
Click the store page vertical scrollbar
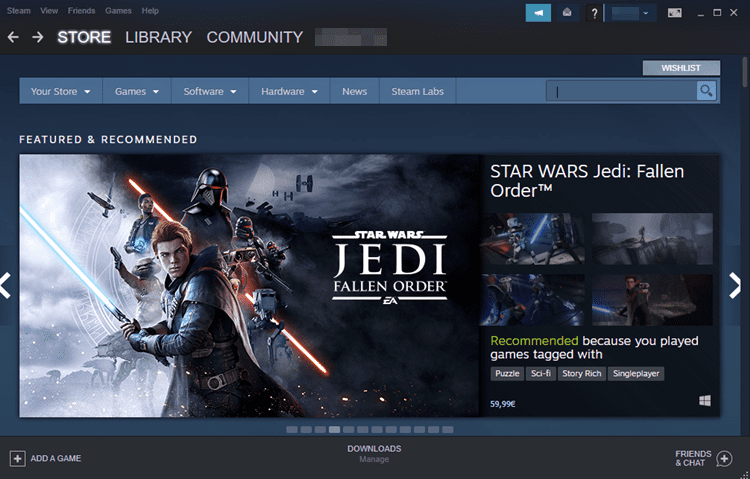744,72
